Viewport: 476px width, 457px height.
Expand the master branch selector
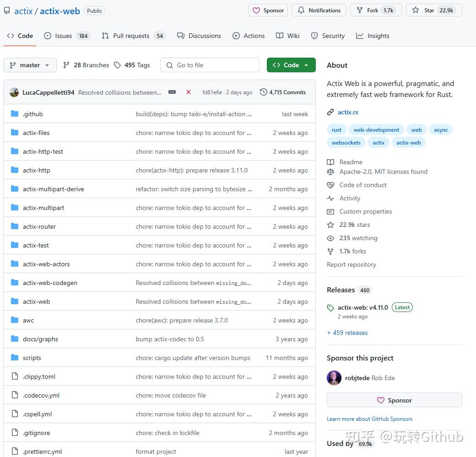[29, 65]
